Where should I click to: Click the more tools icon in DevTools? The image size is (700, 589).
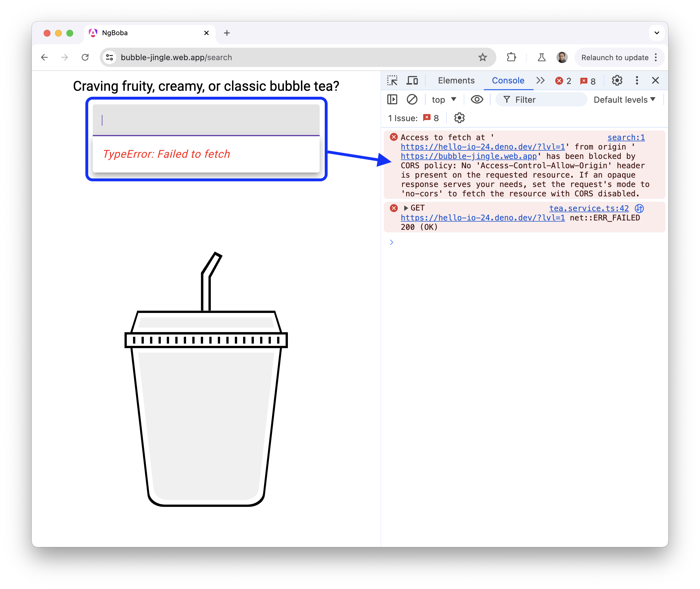[636, 81]
